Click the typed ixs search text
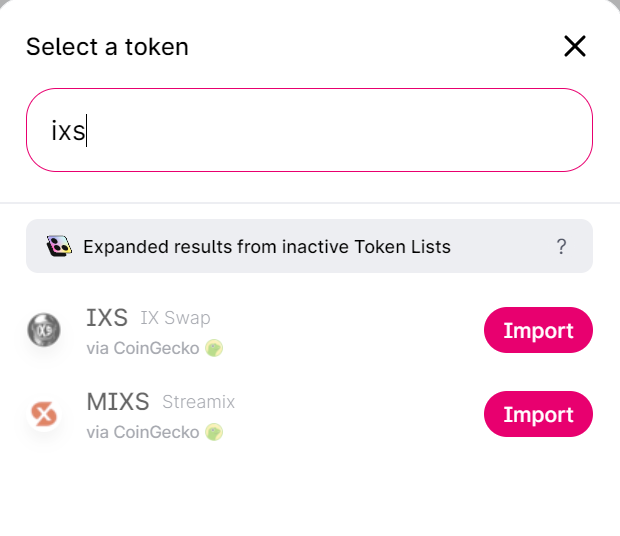 pos(68,131)
